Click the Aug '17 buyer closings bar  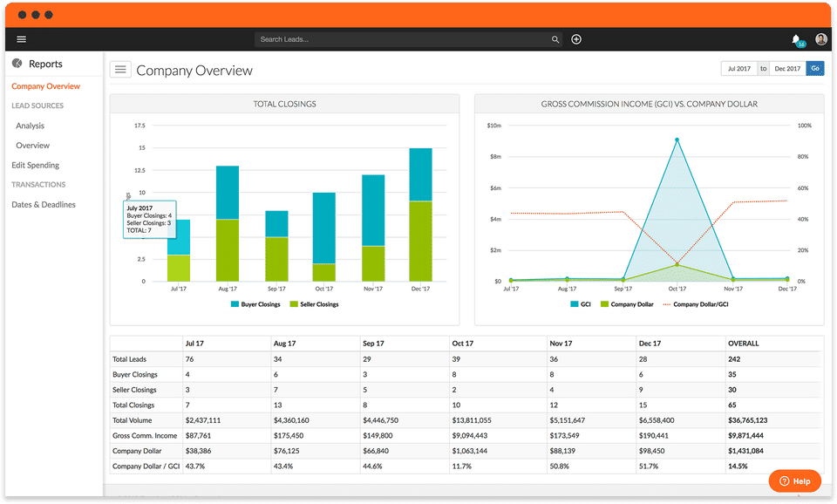coord(228,193)
